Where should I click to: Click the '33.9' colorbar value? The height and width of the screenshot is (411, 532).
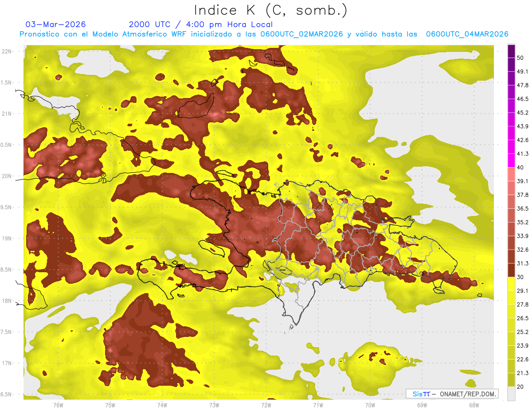[x=523, y=236]
